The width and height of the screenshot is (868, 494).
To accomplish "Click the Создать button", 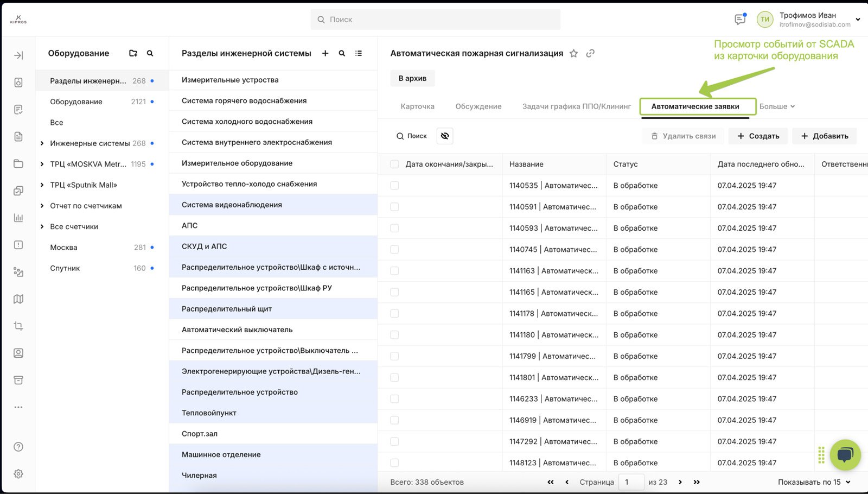I will [758, 136].
